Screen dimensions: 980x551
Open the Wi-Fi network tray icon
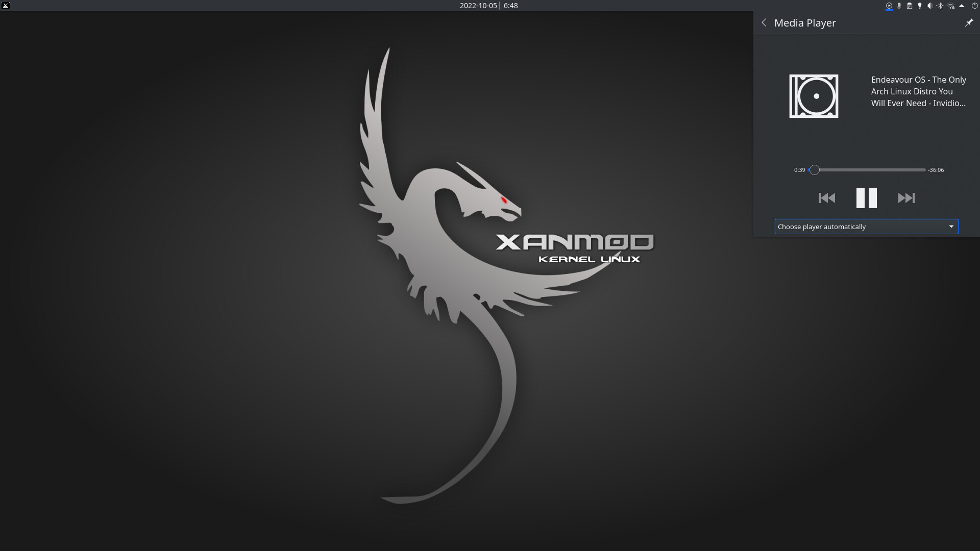(x=951, y=6)
